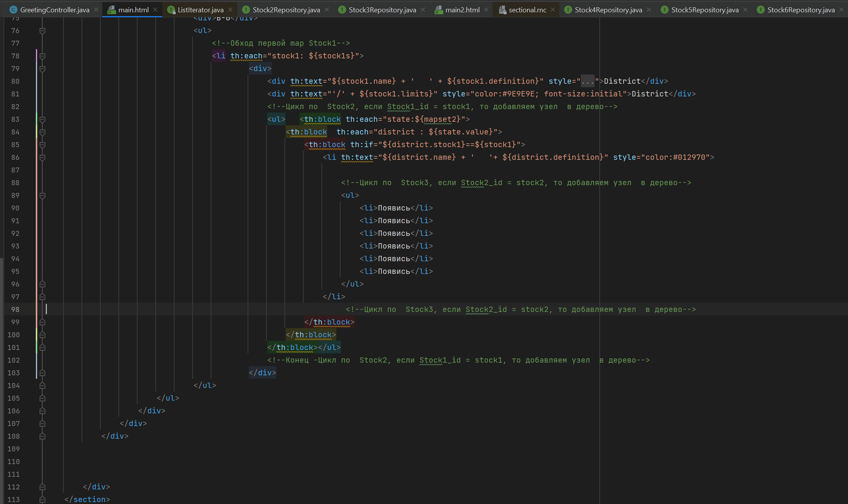Click the </section> closing tag

[87, 500]
